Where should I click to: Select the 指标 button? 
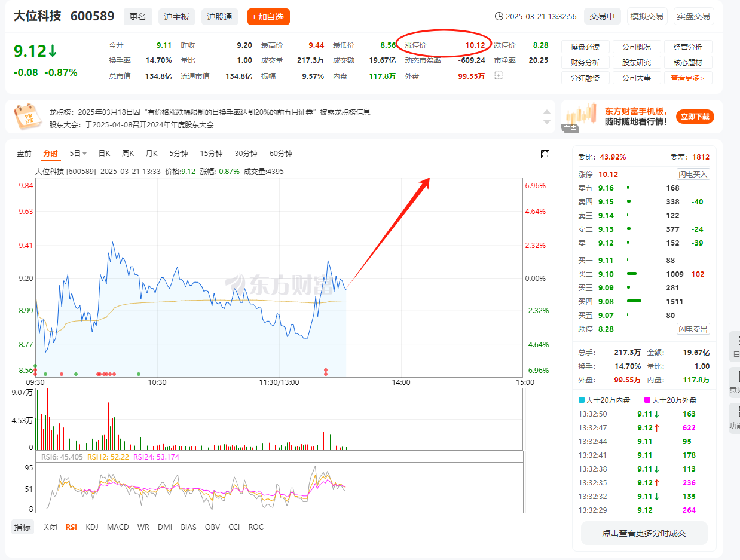pos(23,527)
